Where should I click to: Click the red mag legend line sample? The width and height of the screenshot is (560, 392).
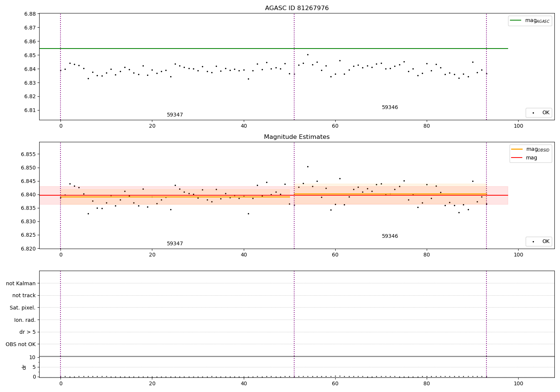coord(517,158)
